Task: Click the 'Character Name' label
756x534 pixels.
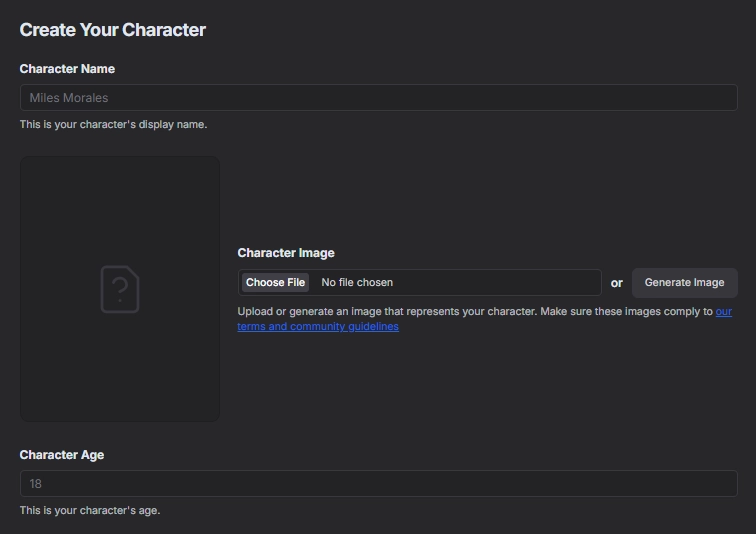Action: point(67,69)
